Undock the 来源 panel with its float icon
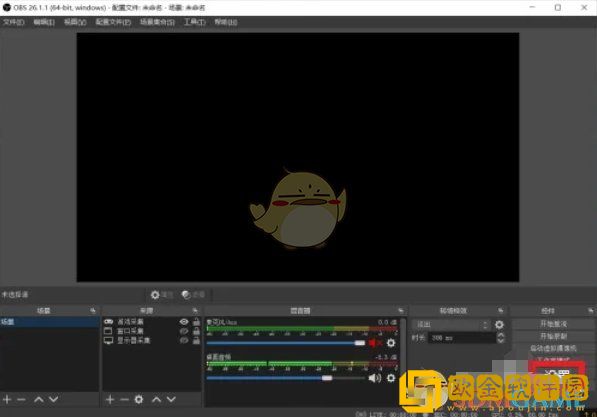 (x=195, y=311)
